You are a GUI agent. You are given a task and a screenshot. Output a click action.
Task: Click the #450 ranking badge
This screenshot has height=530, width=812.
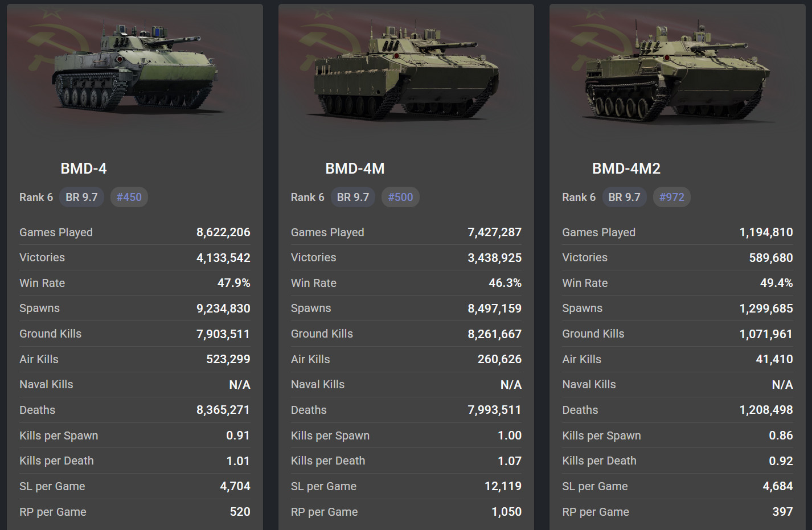tap(129, 197)
